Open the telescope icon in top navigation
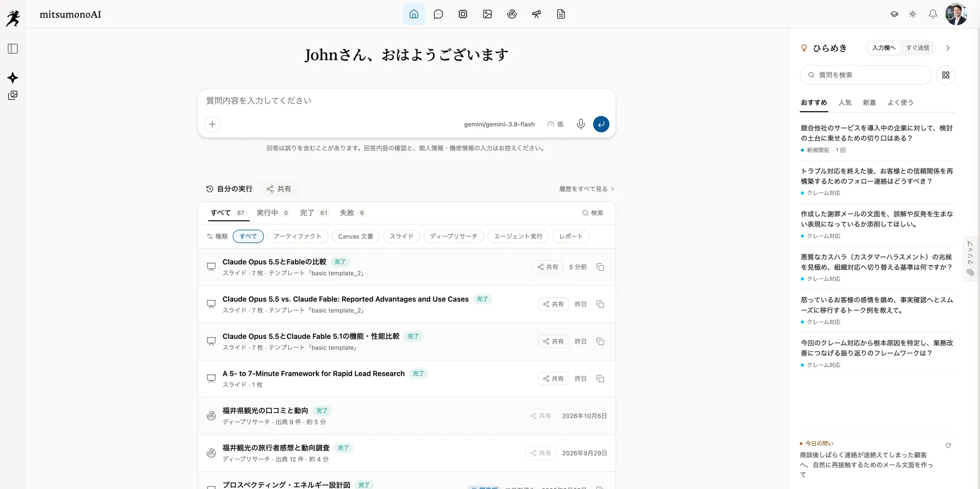 coord(536,14)
